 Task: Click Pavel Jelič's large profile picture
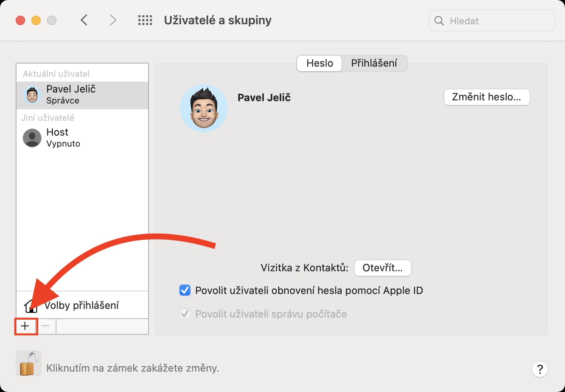[x=204, y=108]
